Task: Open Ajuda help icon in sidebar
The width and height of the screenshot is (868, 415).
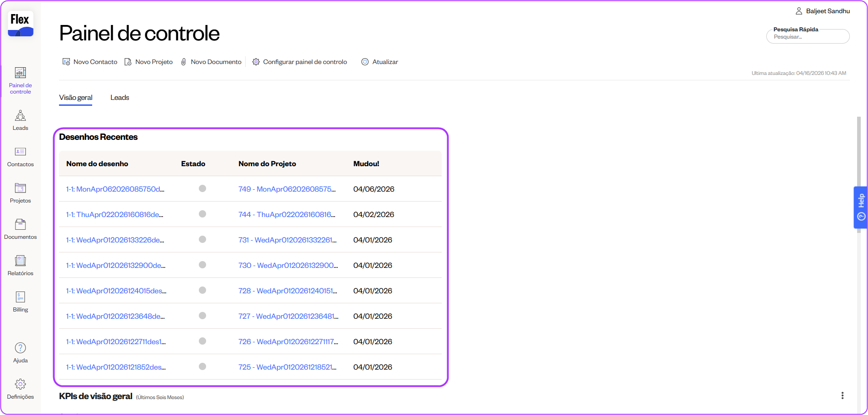Action: [20, 352]
